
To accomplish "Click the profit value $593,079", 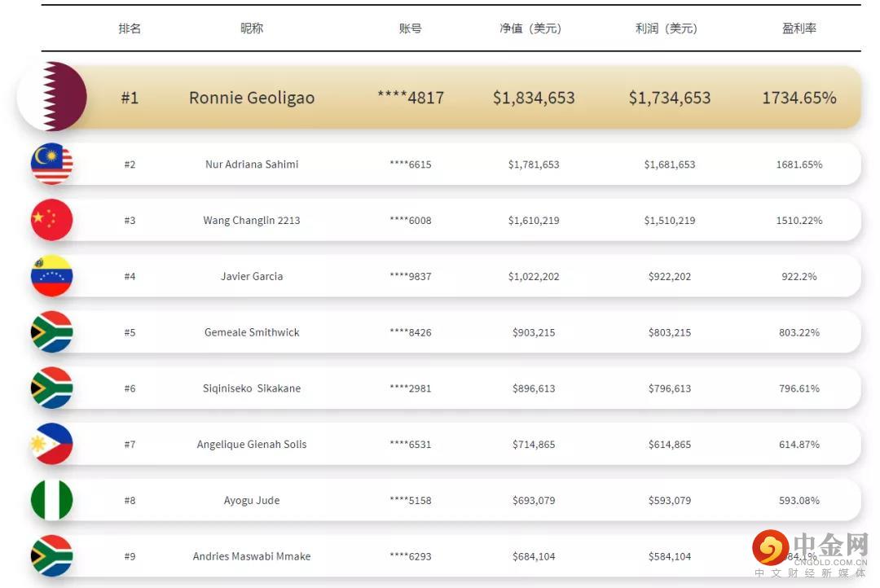I will point(670,501).
